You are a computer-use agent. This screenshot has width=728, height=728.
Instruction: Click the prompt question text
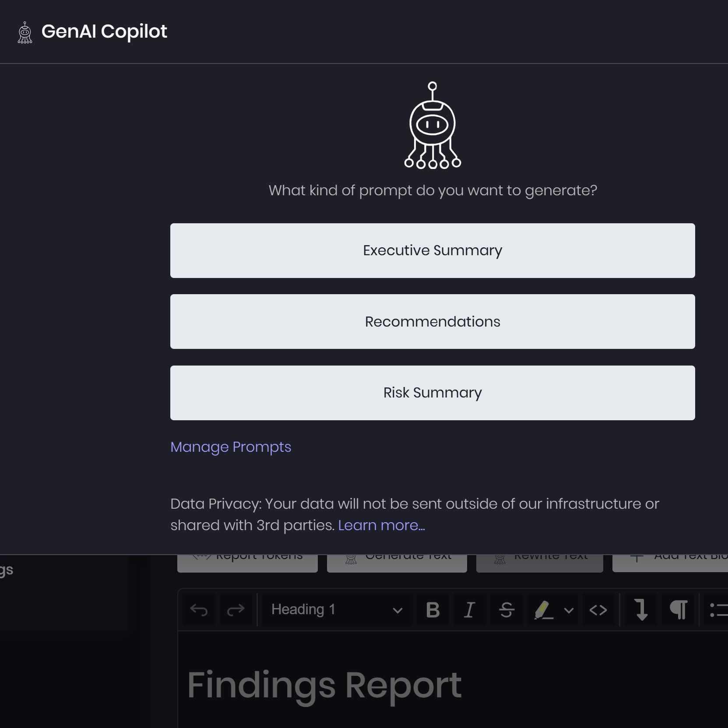(433, 190)
